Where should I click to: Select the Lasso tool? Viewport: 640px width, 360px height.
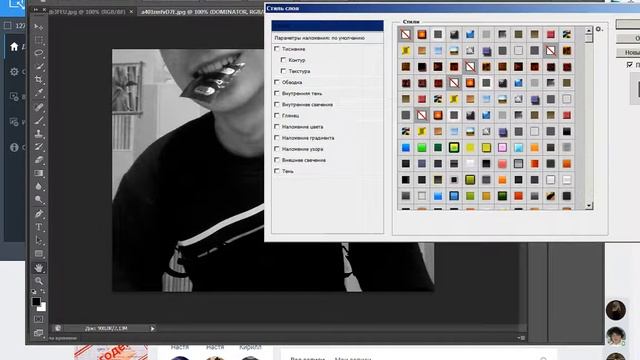coord(39,53)
